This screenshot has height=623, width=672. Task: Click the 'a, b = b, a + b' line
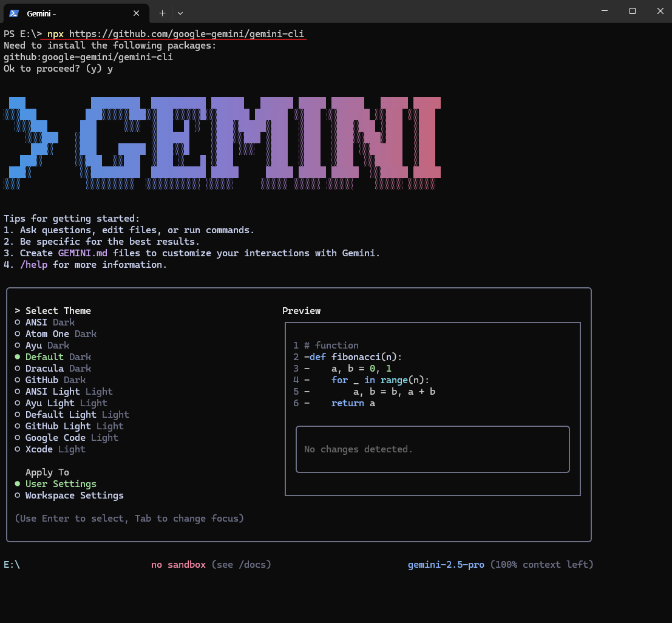[x=395, y=392]
